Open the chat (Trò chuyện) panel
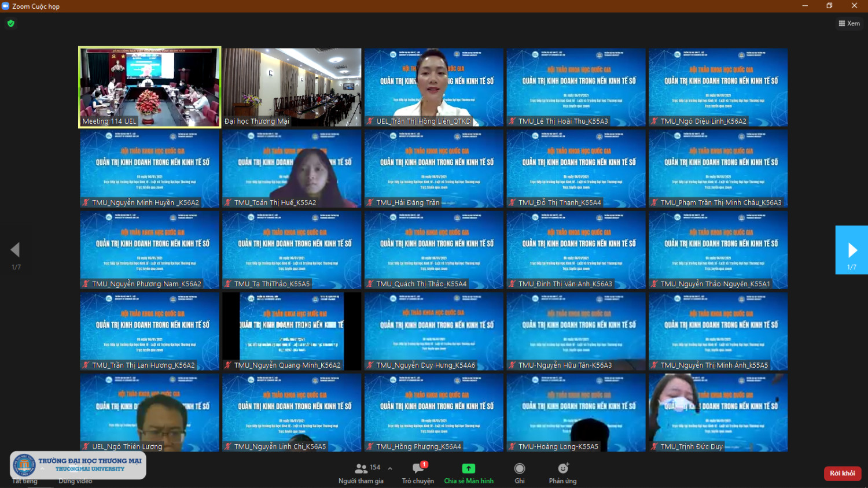The width and height of the screenshot is (868, 488). (x=418, y=472)
